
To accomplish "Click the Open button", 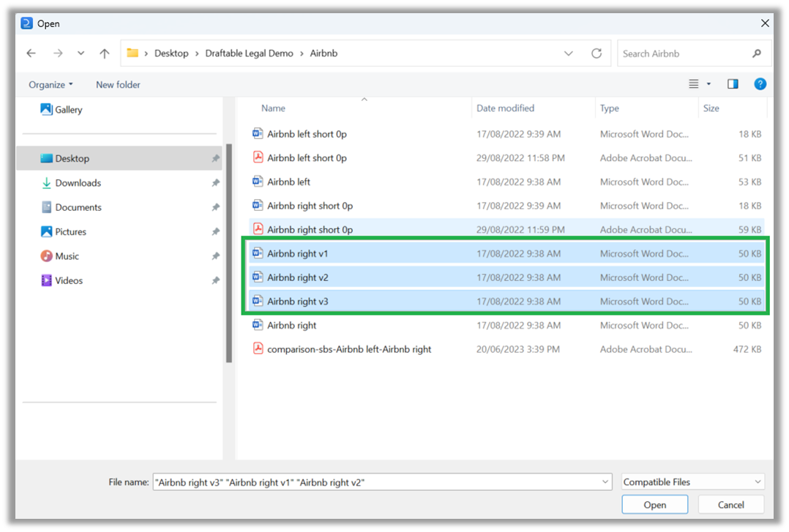I will 654,505.
